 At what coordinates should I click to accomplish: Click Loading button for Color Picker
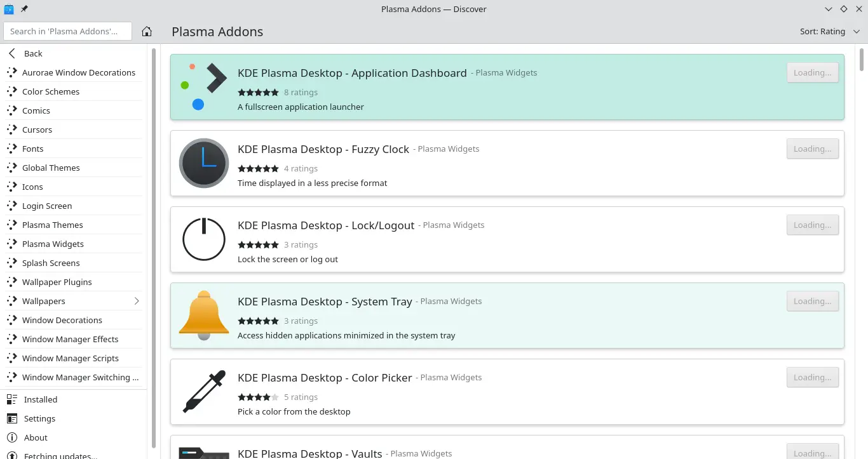click(x=812, y=377)
